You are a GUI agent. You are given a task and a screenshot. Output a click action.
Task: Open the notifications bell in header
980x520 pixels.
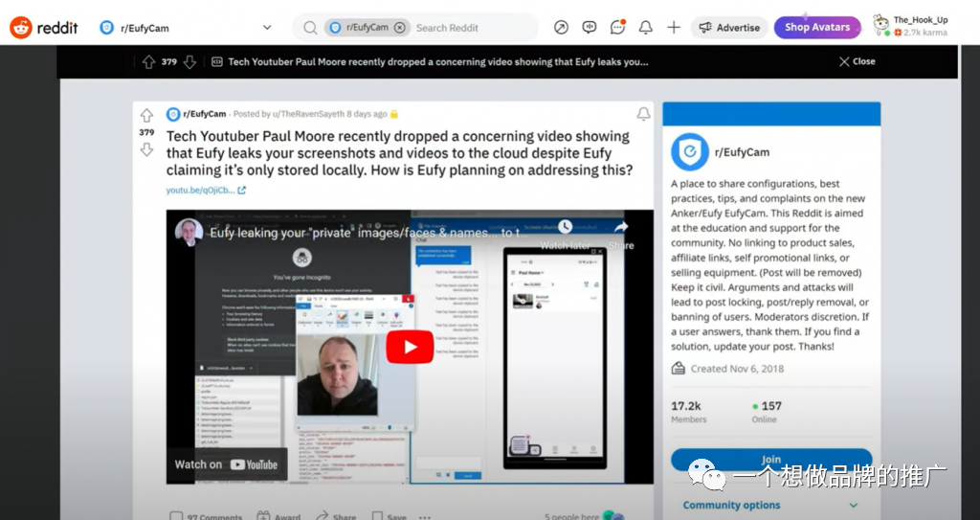(646, 28)
